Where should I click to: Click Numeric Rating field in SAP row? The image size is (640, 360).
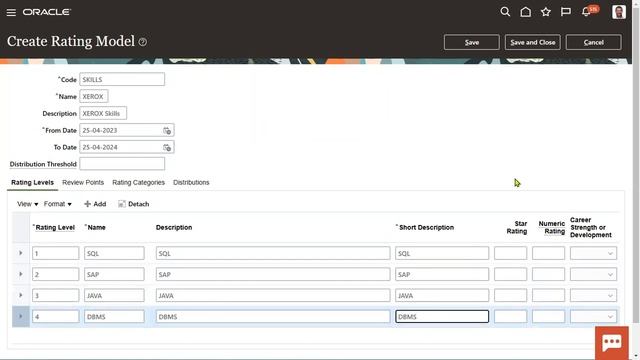(548, 274)
